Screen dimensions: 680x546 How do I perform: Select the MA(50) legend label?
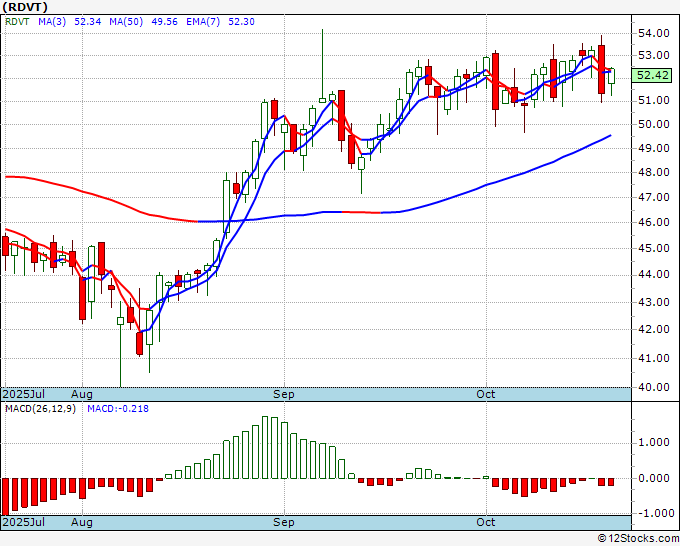click(x=126, y=21)
